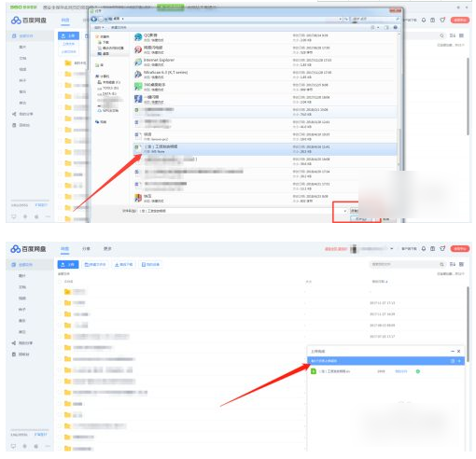This screenshot has width=476, height=459.
Task: Switch to the 更多 tab
Action: pos(107,248)
